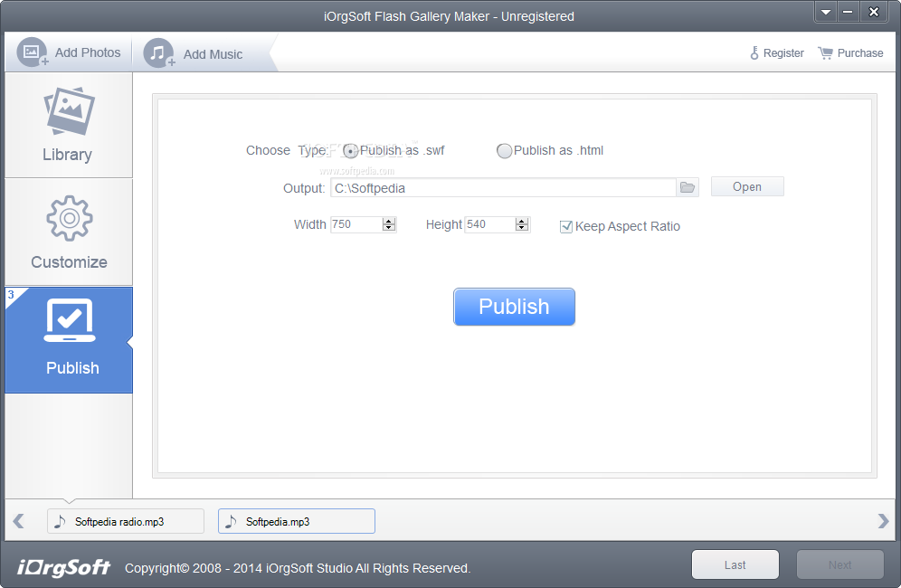The height and width of the screenshot is (588, 901).
Task: Open the Library step
Action: 69,125
